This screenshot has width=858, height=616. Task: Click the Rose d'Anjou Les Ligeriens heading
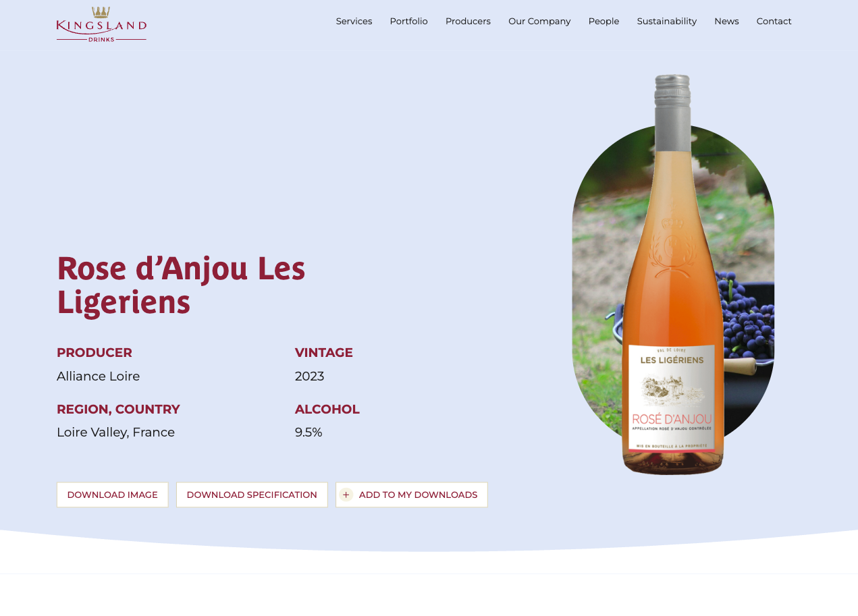(x=181, y=285)
